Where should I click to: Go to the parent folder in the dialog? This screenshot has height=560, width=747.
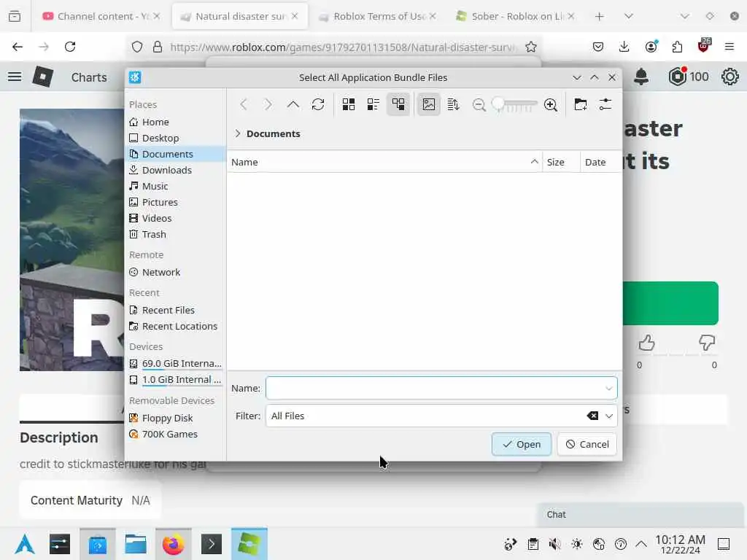point(293,104)
